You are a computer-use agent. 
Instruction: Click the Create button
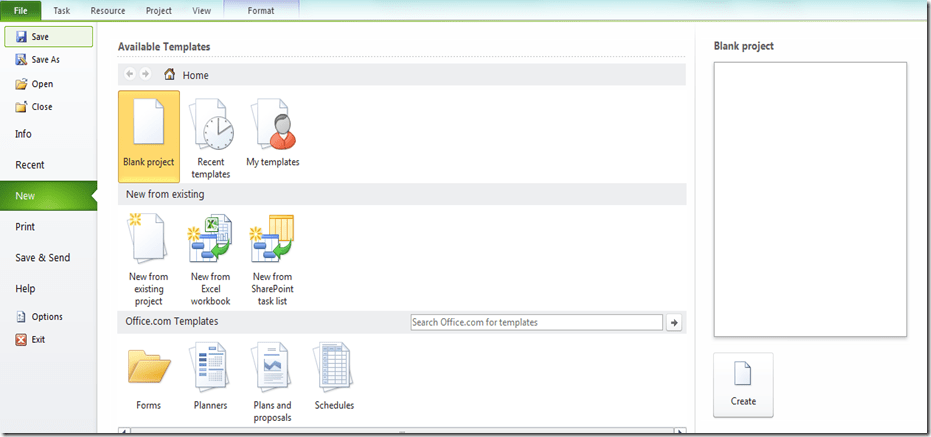pyautogui.click(x=743, y=384)
